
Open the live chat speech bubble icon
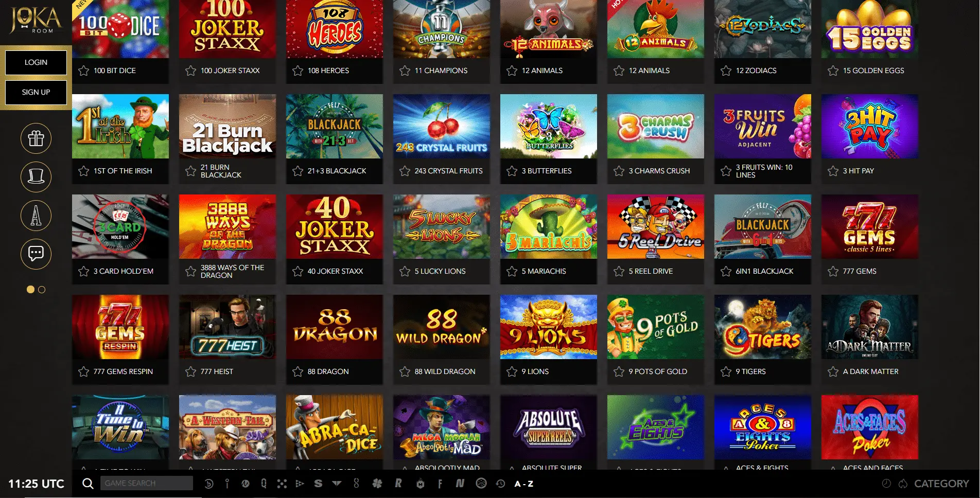point(36,254)
